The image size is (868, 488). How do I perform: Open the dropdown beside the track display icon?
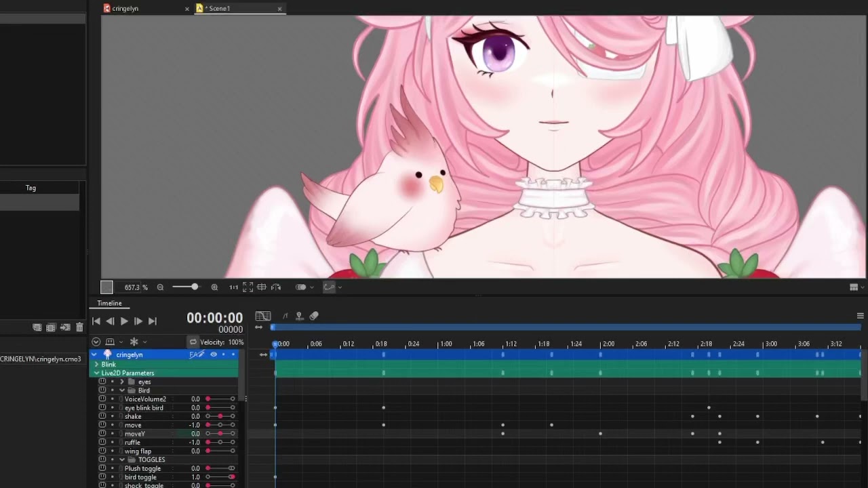121,342
